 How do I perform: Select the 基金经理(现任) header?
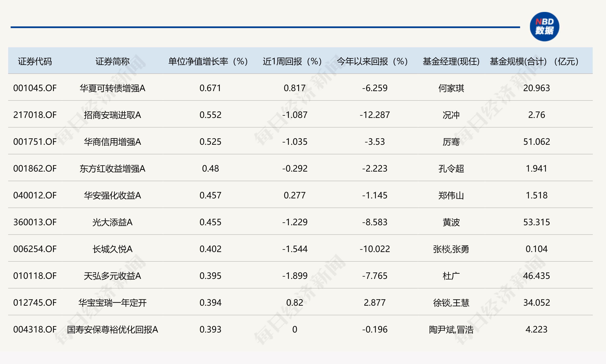(x=451, y=61)
